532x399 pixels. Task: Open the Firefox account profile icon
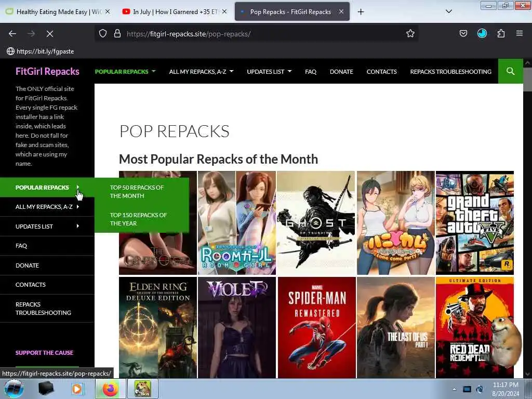tap(482, 34)
